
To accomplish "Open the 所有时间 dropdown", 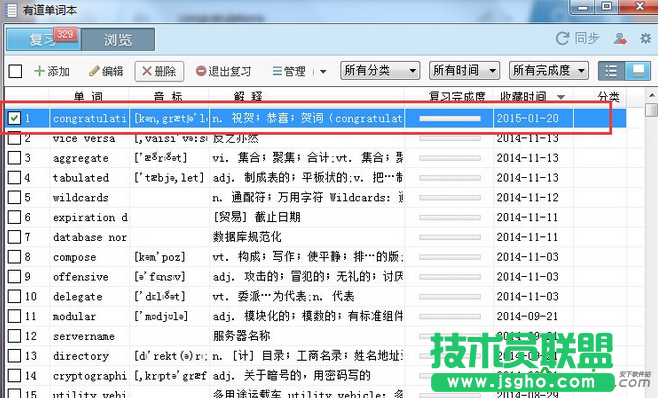I will [464, 70].
